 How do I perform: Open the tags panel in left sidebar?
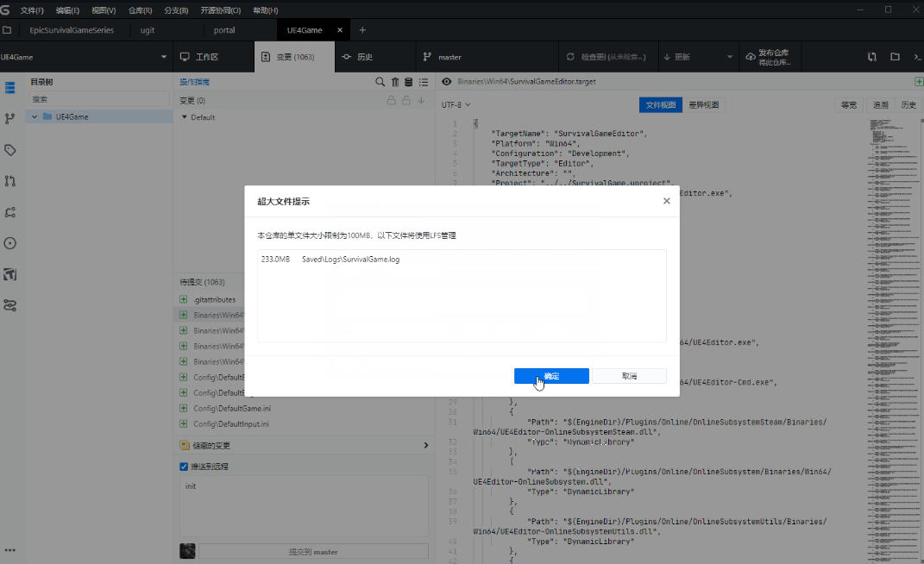pyautogui.click(x=10, y=149)
